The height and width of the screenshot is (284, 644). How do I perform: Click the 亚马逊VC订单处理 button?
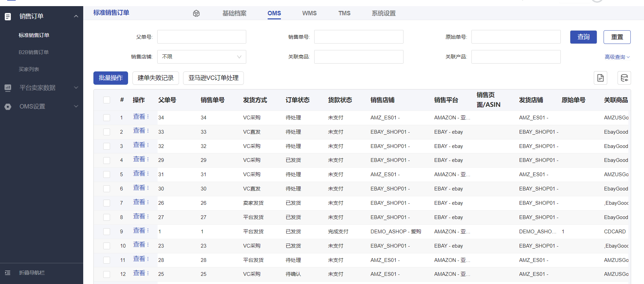(x=213, y=78)
